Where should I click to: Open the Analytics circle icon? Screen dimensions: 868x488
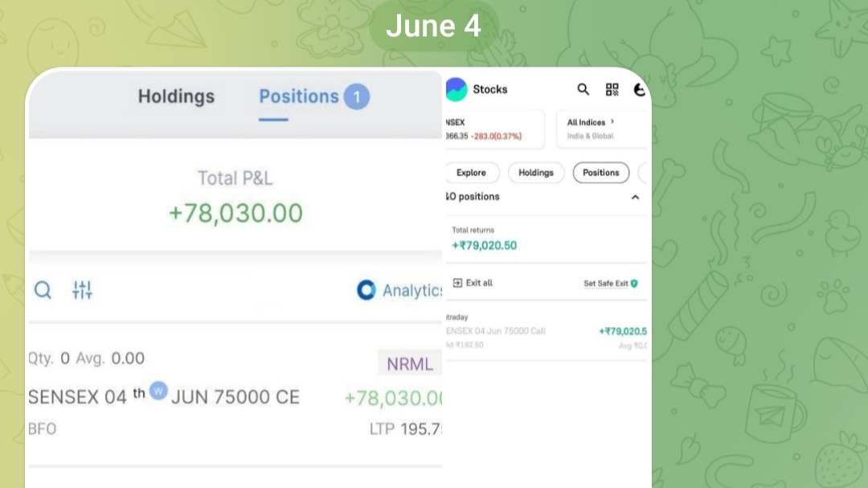(366, 289)
